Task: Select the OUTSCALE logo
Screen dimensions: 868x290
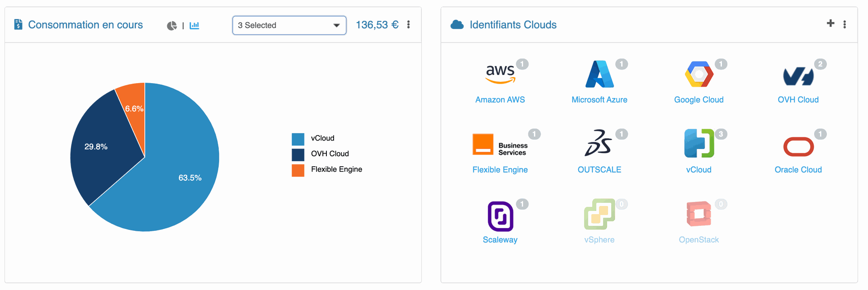Action: tap(599, 143)
